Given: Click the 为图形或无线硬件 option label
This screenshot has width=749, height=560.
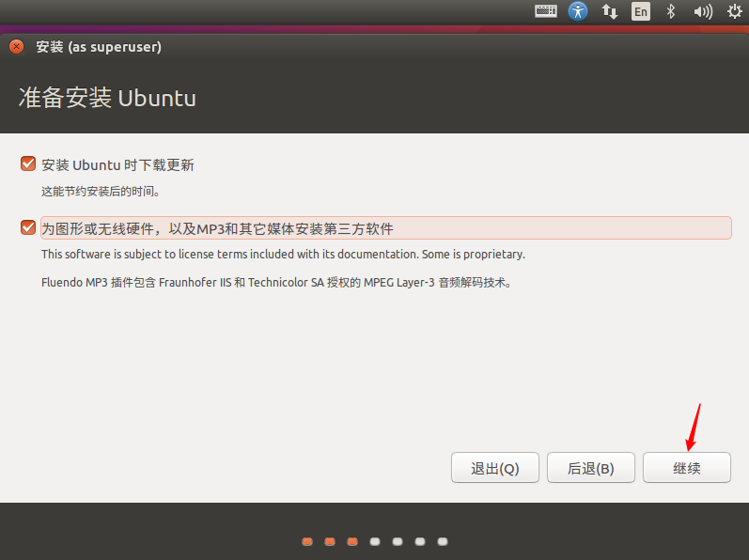Looking at the screenshot, I should (x=386, y=228).
